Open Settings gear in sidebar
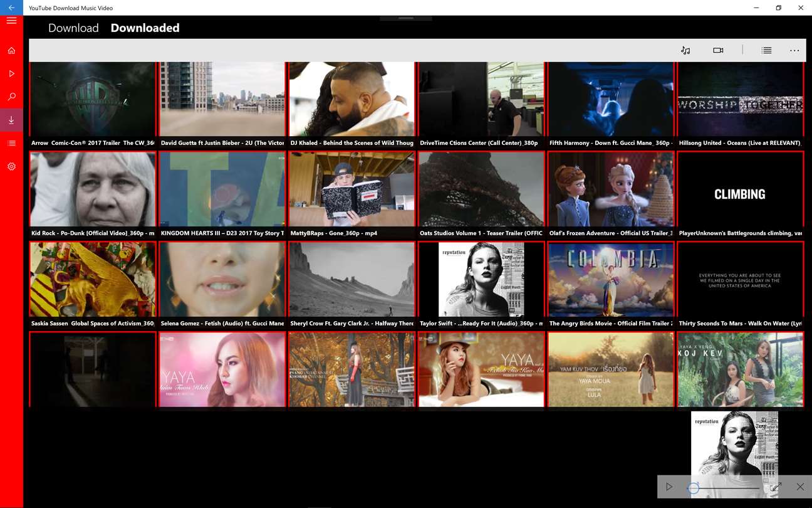 pos(11,167)
